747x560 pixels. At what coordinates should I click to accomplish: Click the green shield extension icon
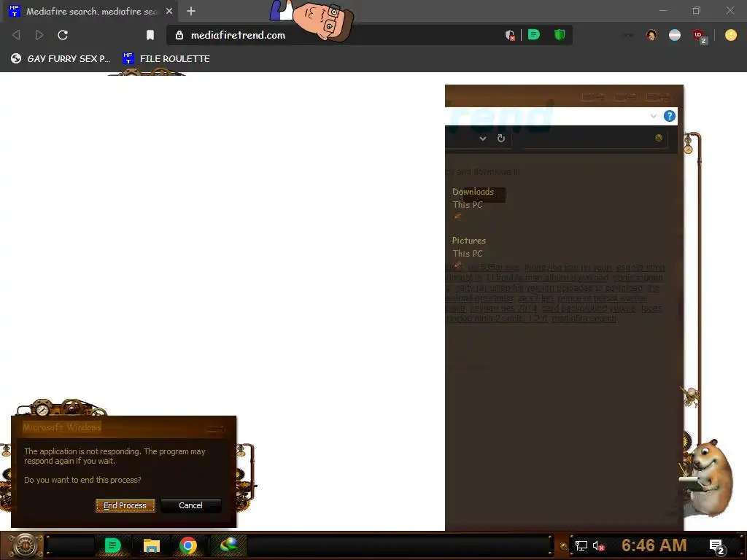[x=560, y=34]
